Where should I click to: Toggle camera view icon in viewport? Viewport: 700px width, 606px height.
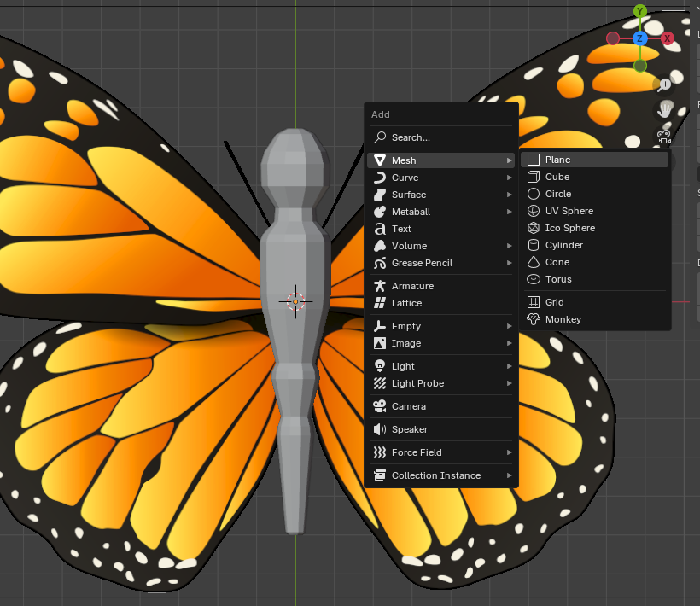click(664, 136)
